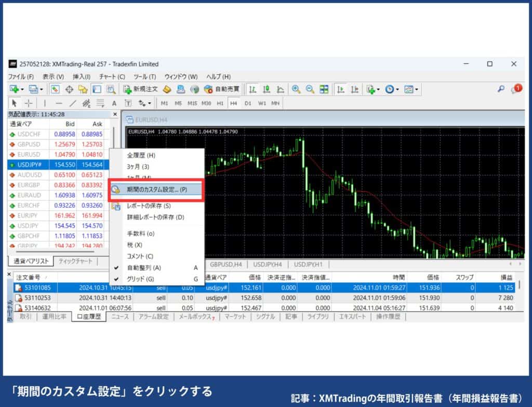Open the indicators list dropdown

tap(373, 89)
